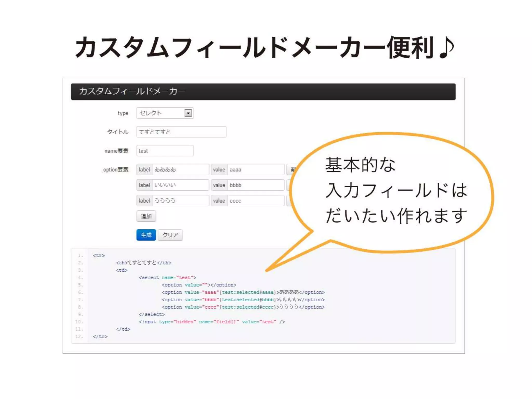Click the カスタムフィールドメーカー header title
Viewport: 532px width, 399px height.
(132, 91)
